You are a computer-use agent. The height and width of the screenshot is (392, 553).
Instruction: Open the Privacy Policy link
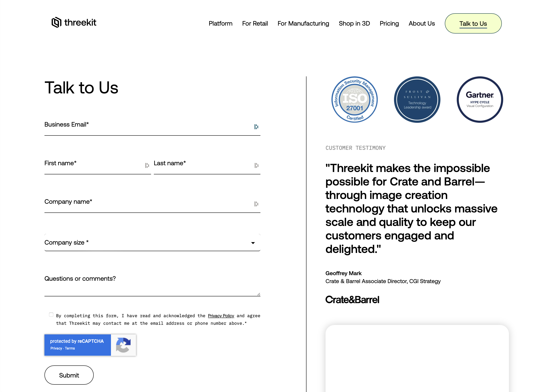click(221, 316)
